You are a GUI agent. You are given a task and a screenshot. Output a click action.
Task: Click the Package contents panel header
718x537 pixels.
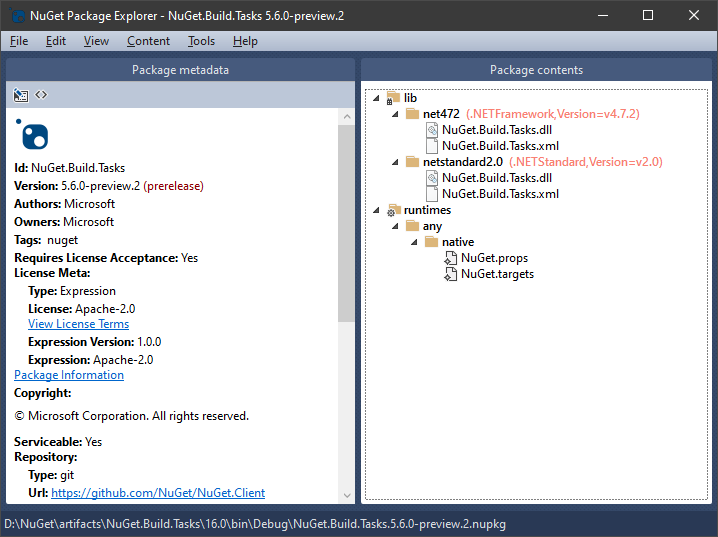[x=536, y=70]
